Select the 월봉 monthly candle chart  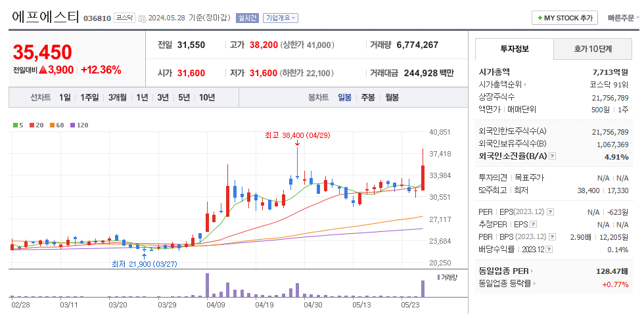point(392,97)
